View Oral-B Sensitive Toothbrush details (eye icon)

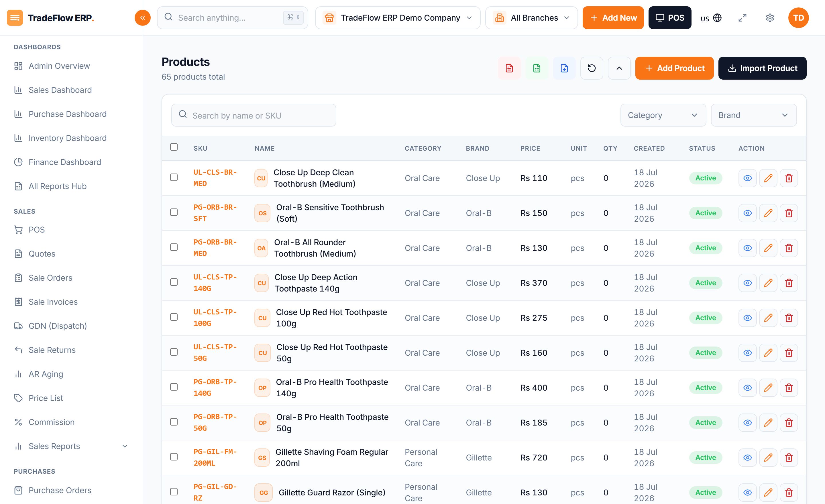click(747, 213)
